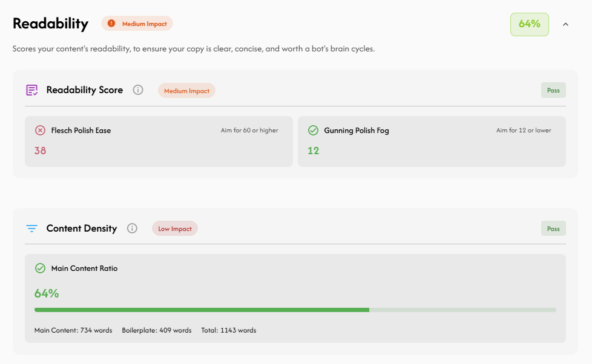Click the Readability Medium Impact badge
Viewport: 592px width, 364px height.
(137, 24)
